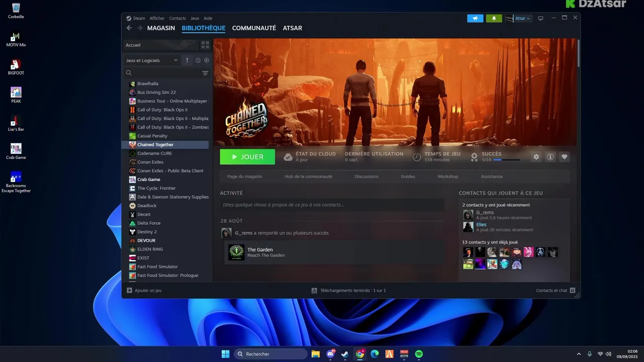Image resolution: width=644 pixels, height=362 pixels.
Task: Open friend Elies in contacts list
Action: click(481, 224)
